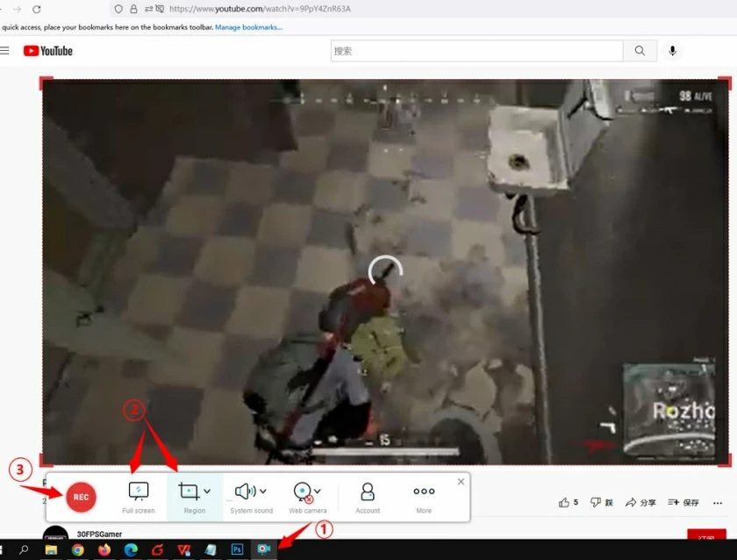
Task: Select Full screen recording mode
Action: click(139, 492)
